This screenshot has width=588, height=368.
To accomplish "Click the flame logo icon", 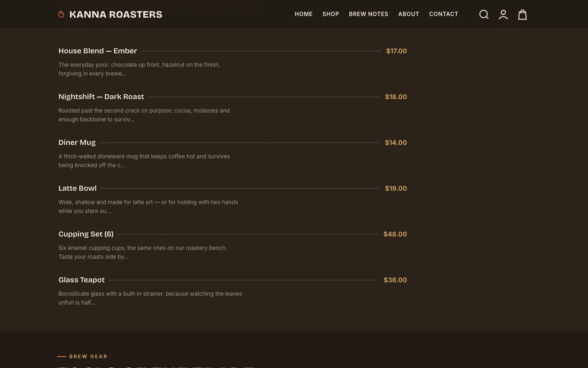I will [61, 14].
